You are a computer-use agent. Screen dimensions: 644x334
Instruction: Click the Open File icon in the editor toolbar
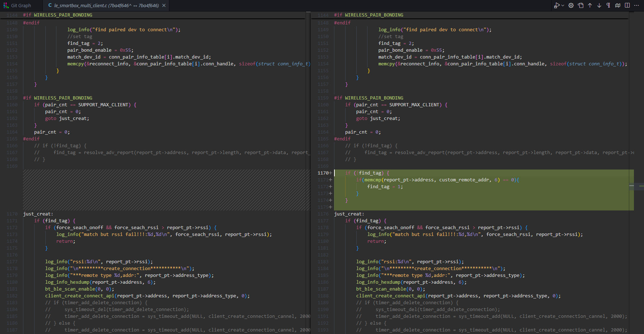coord(581,5)
